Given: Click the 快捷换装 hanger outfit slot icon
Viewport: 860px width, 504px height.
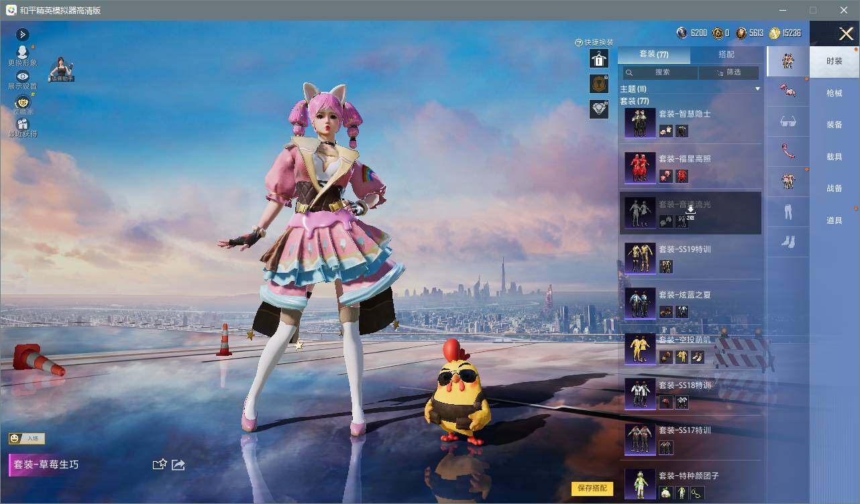Looking at the screenshot, I should 598,58.
